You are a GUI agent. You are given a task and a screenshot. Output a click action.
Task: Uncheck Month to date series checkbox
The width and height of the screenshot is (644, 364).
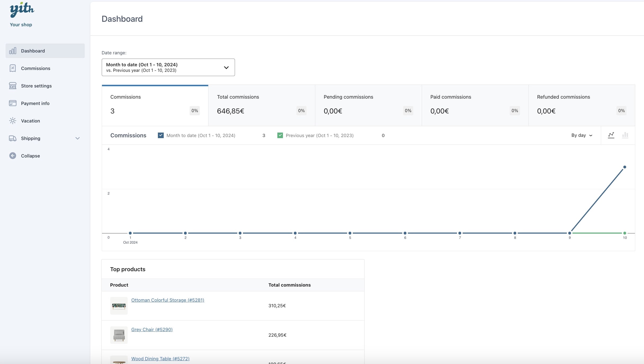point(161,135)
